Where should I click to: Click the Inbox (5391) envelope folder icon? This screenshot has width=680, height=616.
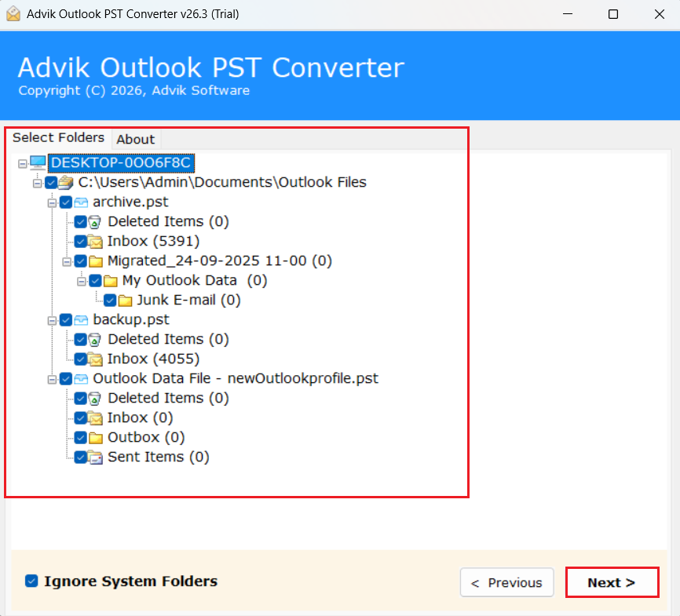point(95,242)
